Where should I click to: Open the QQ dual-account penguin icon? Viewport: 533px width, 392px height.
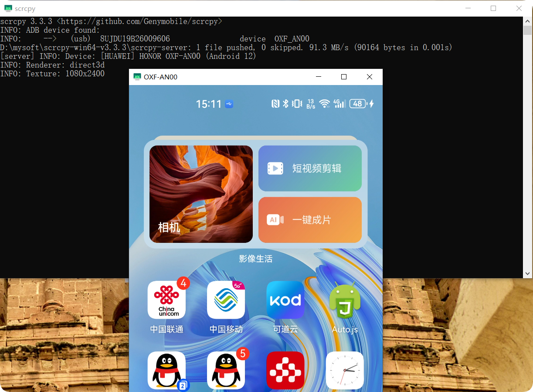[167, 370]
